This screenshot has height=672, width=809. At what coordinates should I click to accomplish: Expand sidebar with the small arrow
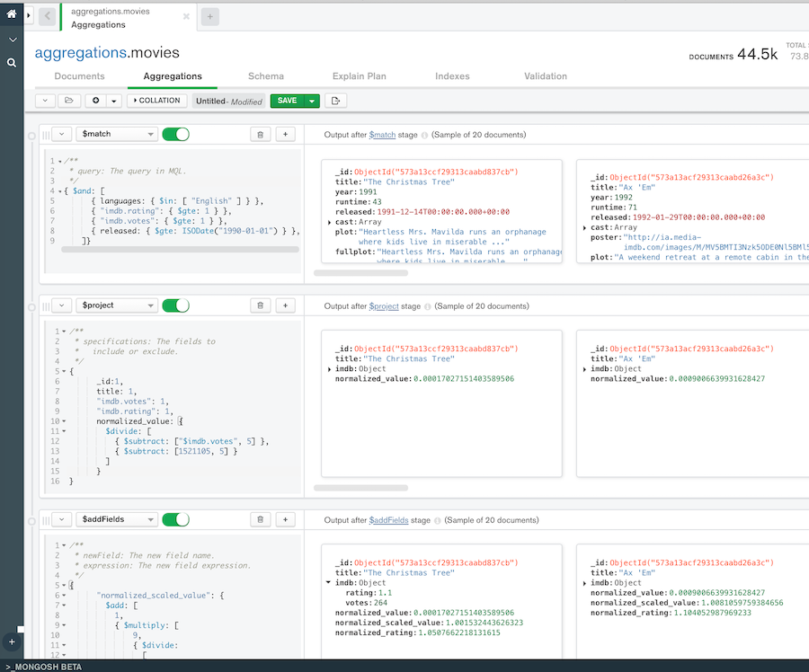pyautogui.click(x=29, y=15)
